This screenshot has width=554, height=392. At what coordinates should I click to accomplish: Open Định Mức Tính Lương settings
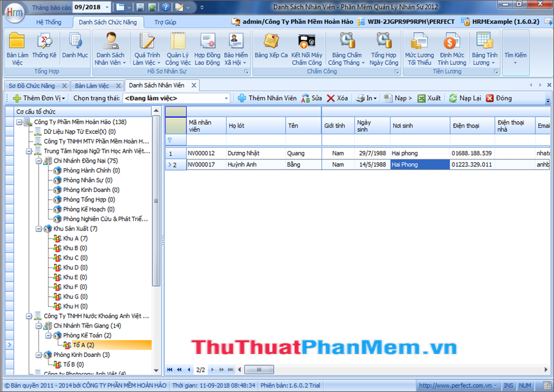click(452, 52)
